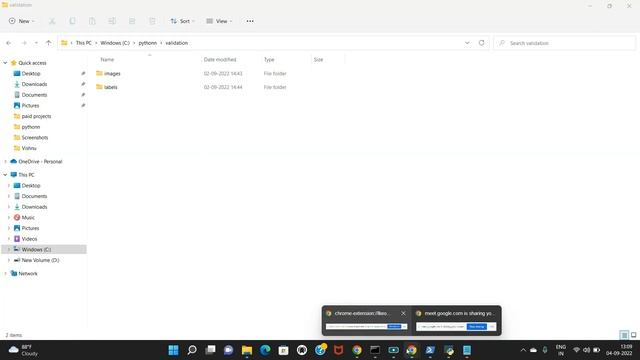The width and height of the screenshot is (640, 360).
Task: Collapse the This PC tree node
Action: pos(5,175)
